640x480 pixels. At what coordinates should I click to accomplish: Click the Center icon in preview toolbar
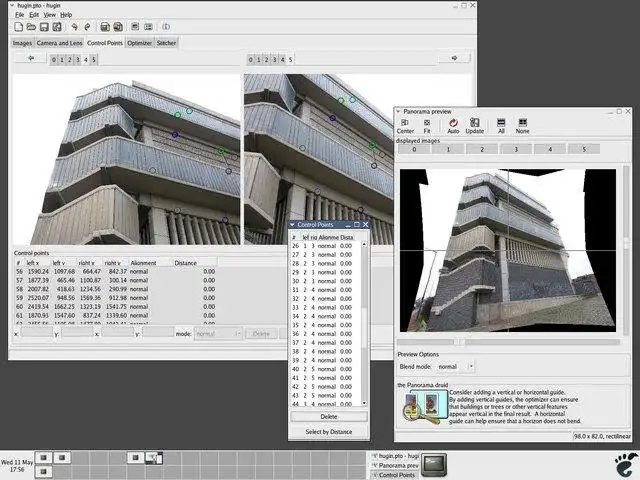tap(405, 126)
